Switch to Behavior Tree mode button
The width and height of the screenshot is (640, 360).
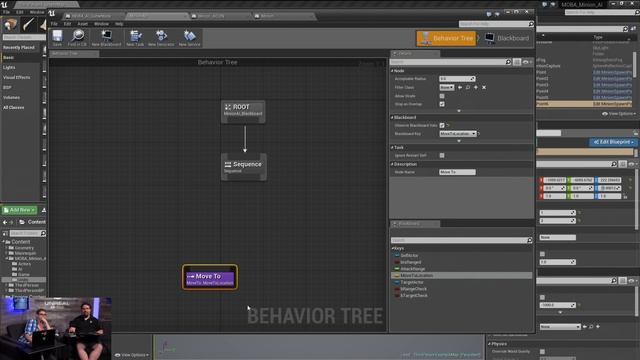tap(446, 38)
